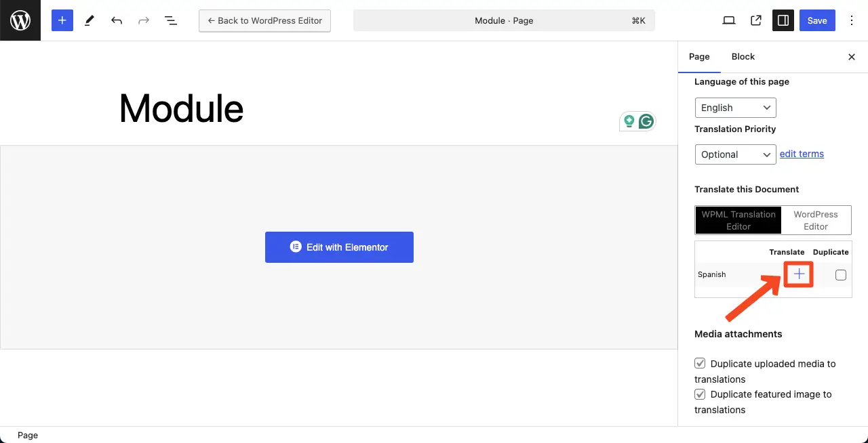This screenshot has height=443, width=868.
Task: Click the Media attachments heading
Action: click(x=738, y=334)
